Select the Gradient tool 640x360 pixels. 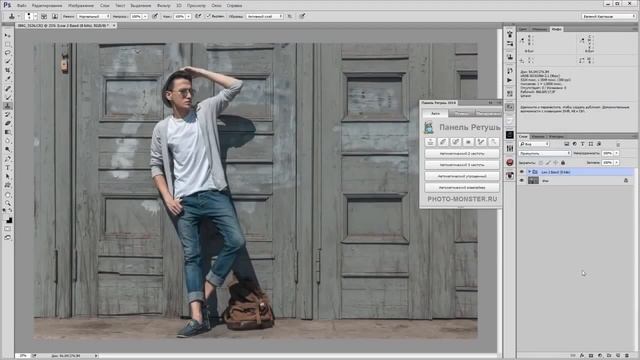click(8, 132)
